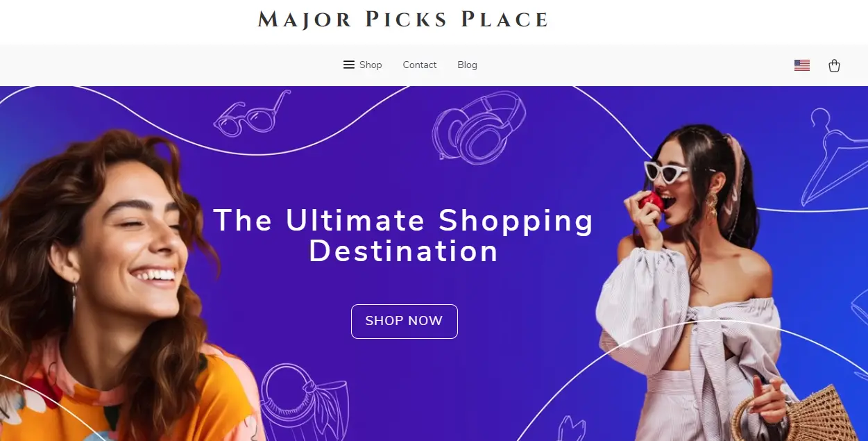Image resolution: width=868 pixels, height=441 pixels.
Task: Go to the Contact page
Action: pos(420,65)
